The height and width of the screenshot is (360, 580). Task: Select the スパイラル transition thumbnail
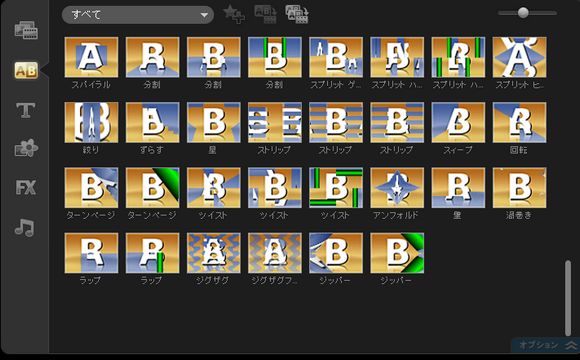91,57
